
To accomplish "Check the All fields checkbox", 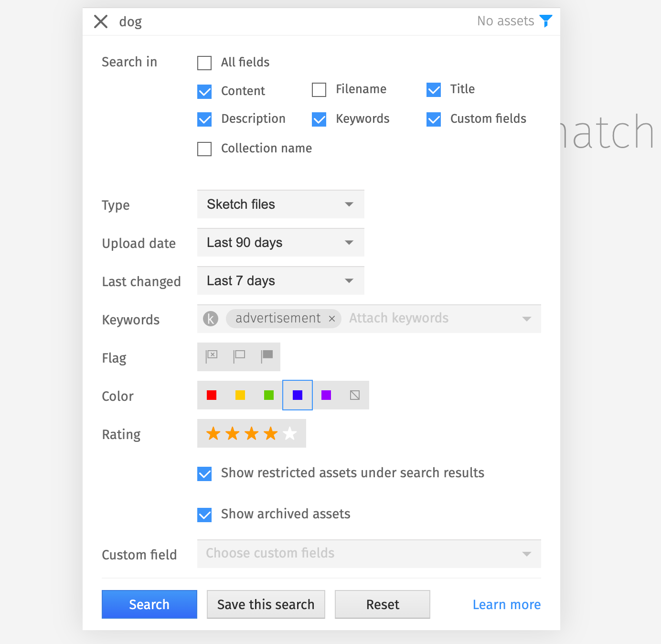I will coord(204,63).
